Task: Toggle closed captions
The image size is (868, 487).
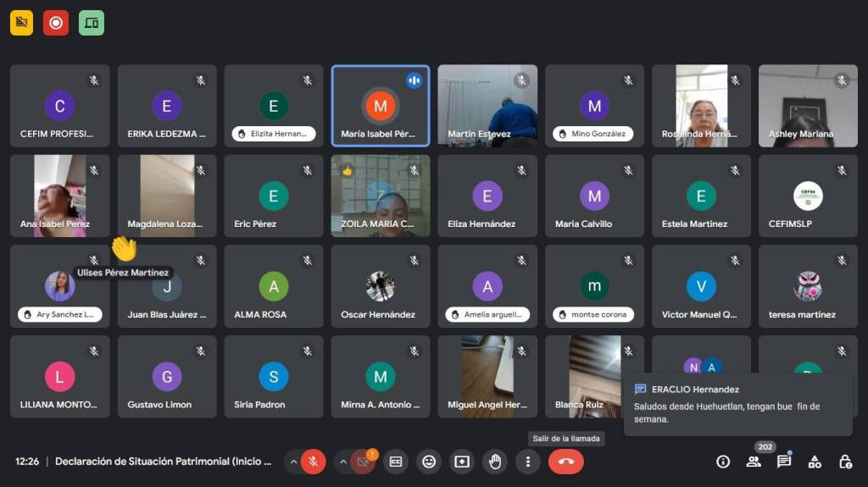Action: tap(395, 462)
